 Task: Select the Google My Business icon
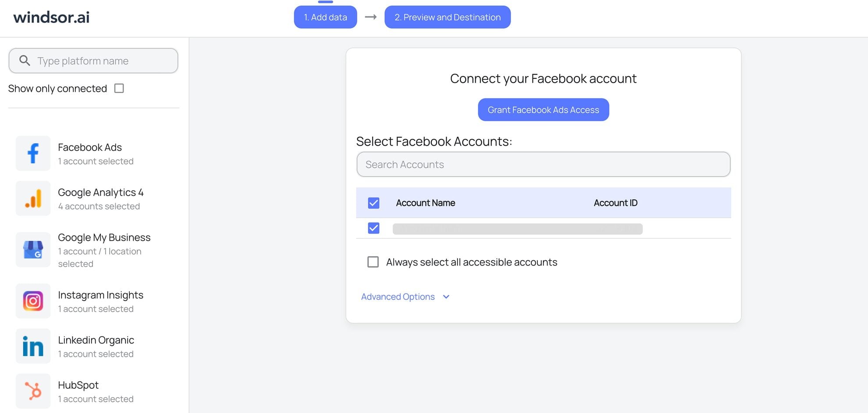[33, 249]
